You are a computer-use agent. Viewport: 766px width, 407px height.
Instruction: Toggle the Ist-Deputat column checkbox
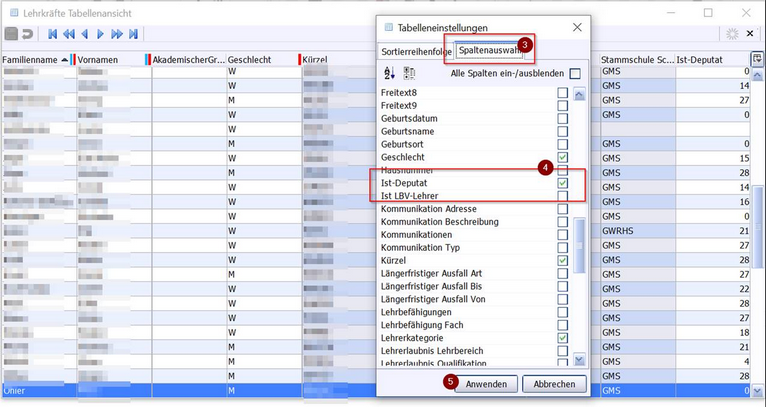(563, 184)
